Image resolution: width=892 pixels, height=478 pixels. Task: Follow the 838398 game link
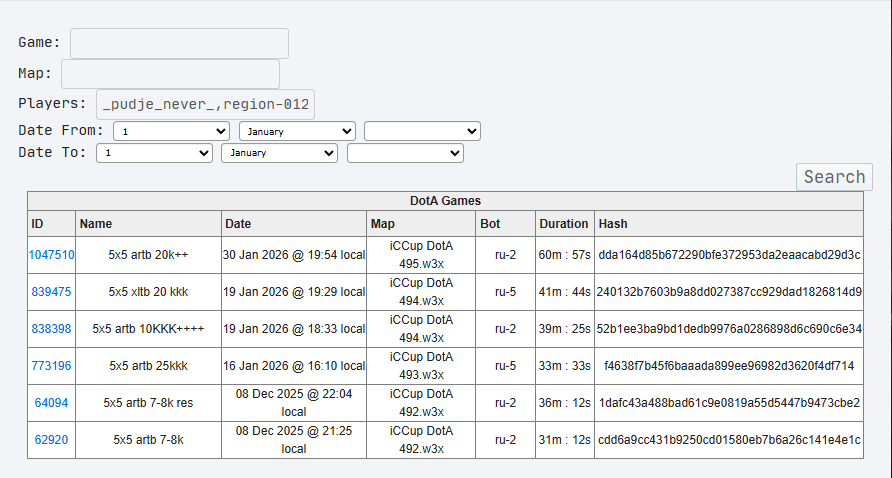[51, 329]
